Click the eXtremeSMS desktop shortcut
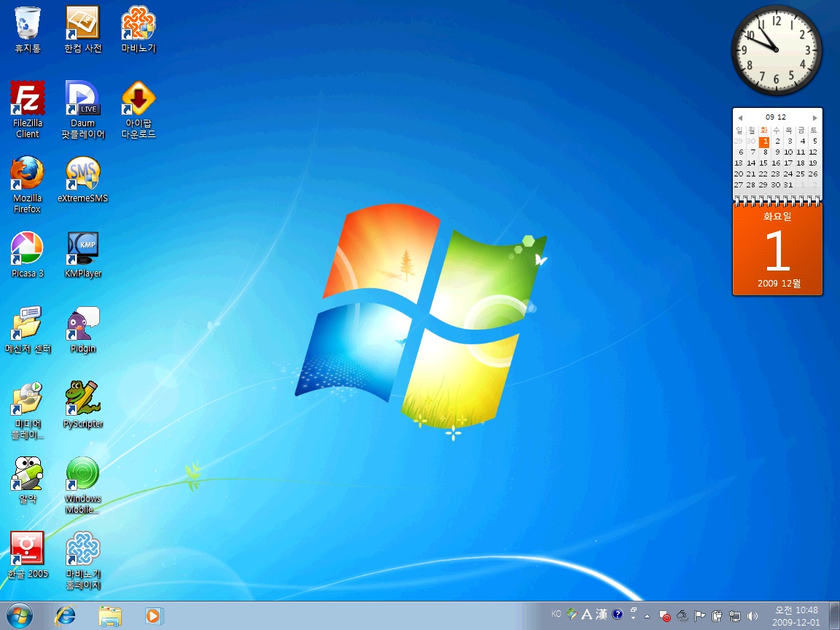Viewport: 840px width, 630px height. 82,179
